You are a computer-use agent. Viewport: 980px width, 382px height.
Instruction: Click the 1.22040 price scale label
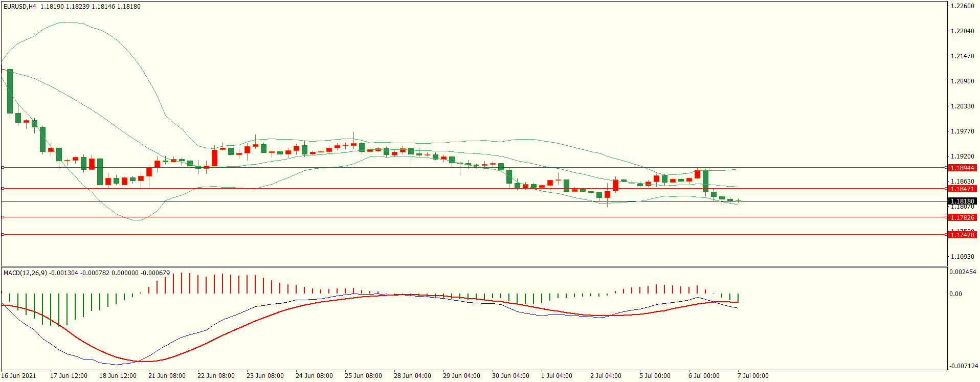pyautogui.click(x=962, y=31)
